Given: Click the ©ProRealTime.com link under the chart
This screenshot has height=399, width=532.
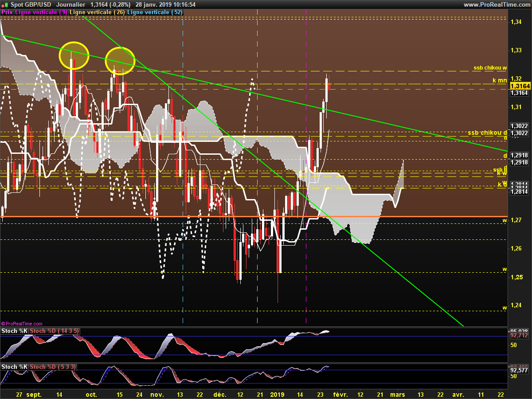Looking at the screenshot, I should point(22,324).
